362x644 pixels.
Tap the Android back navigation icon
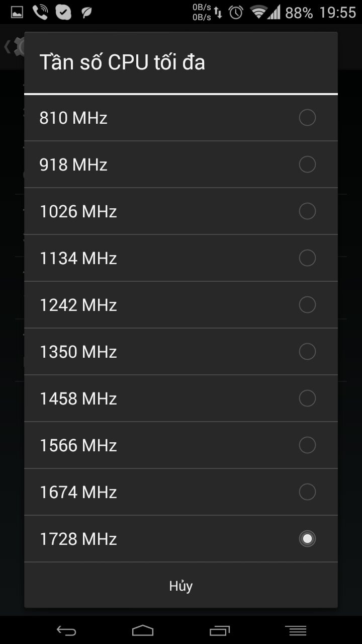point(66,630)
